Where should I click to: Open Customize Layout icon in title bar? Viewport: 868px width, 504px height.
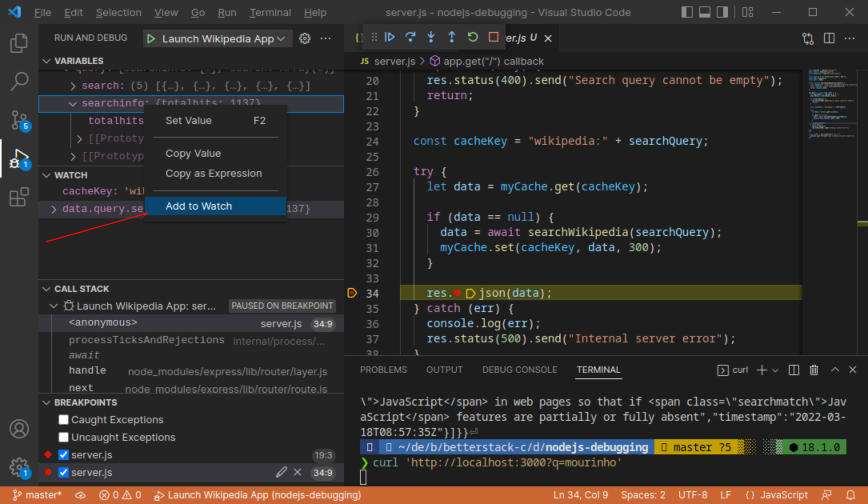pos(747,12)
